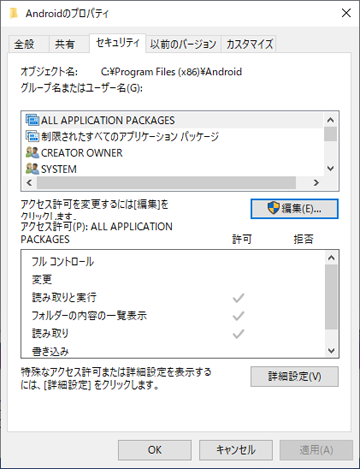Select ALL APPLICATION PACKAGES in group list
Viewport: 360px width, 469px height.
click(174, 120)
